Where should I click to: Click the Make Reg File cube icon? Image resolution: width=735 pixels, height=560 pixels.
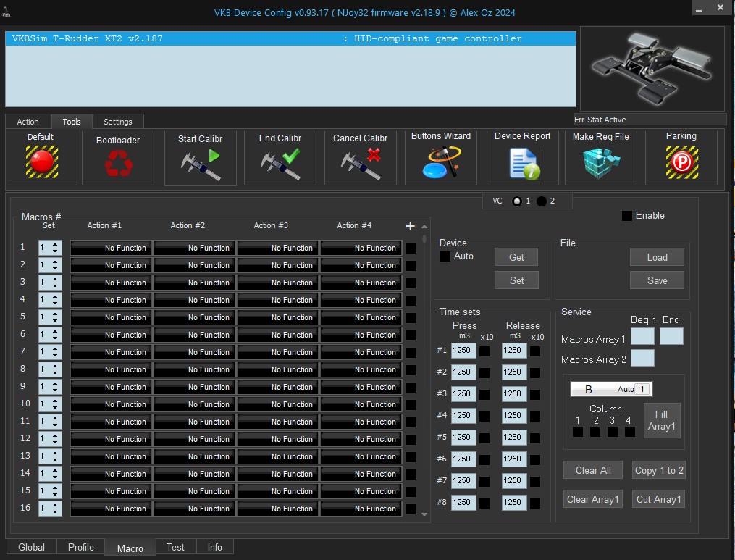click(x=601, y=163)
